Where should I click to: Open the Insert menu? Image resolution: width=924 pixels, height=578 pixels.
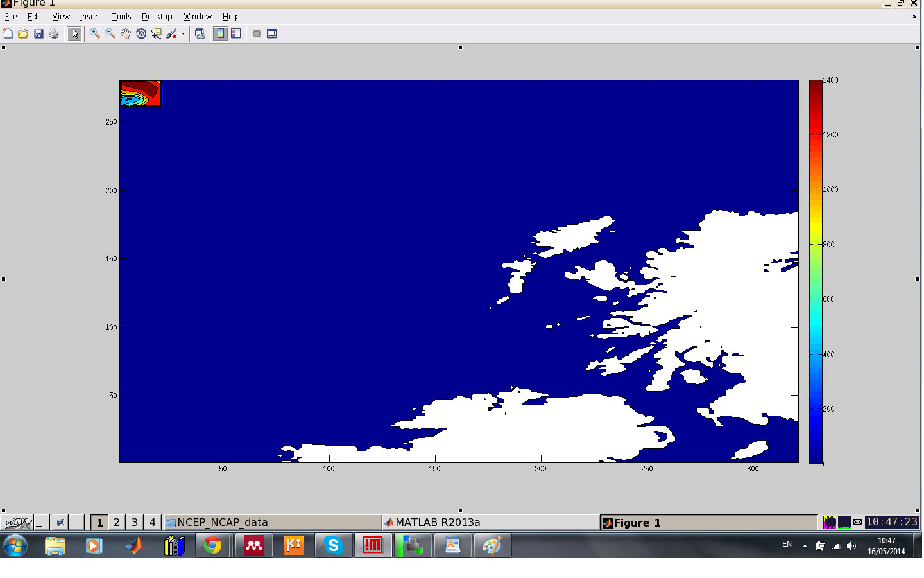click(90, 17)
